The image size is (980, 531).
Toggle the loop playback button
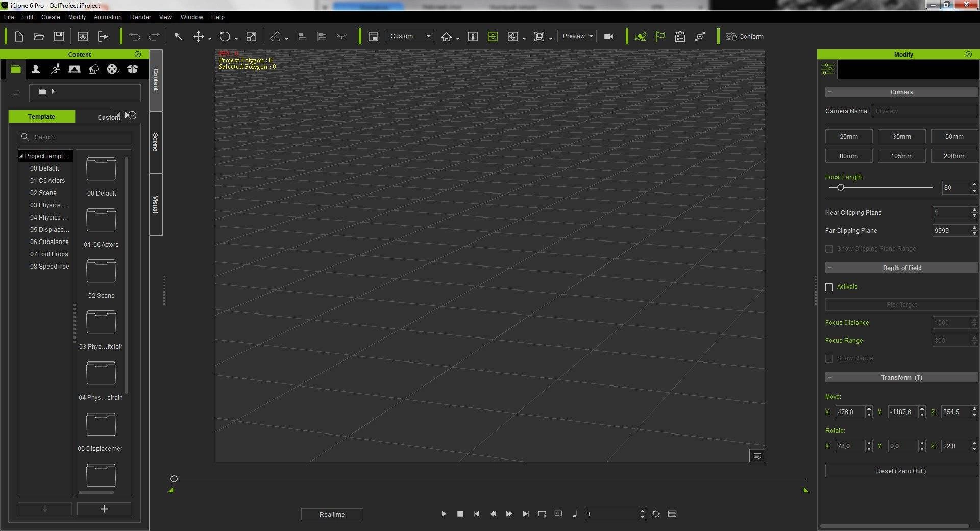pyautogui.click(x=542, y=514)
